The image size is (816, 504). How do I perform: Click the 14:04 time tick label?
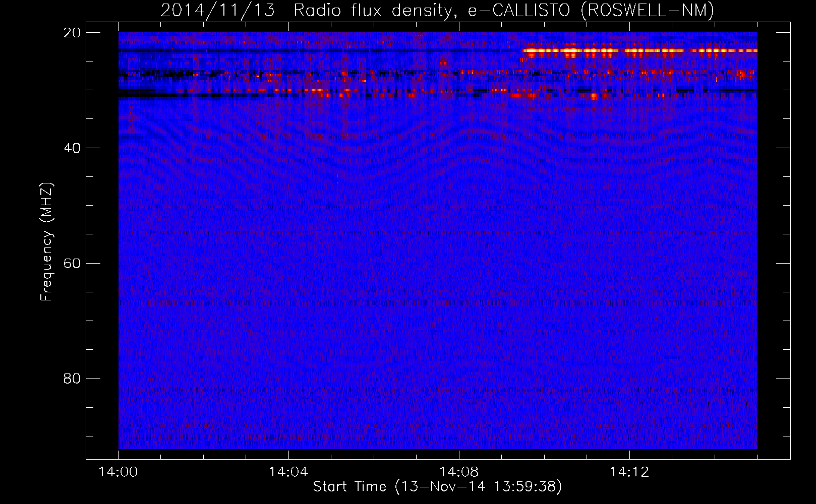coord(288,472)
